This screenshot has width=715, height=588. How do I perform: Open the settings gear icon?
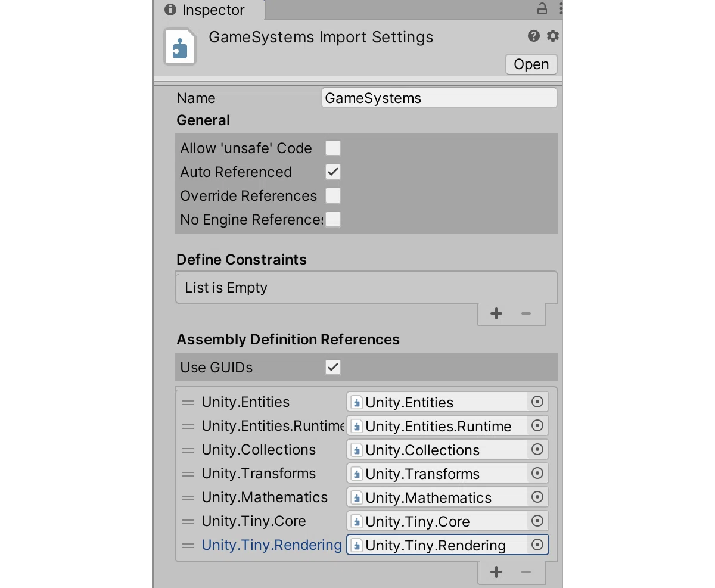click(553, 36)
